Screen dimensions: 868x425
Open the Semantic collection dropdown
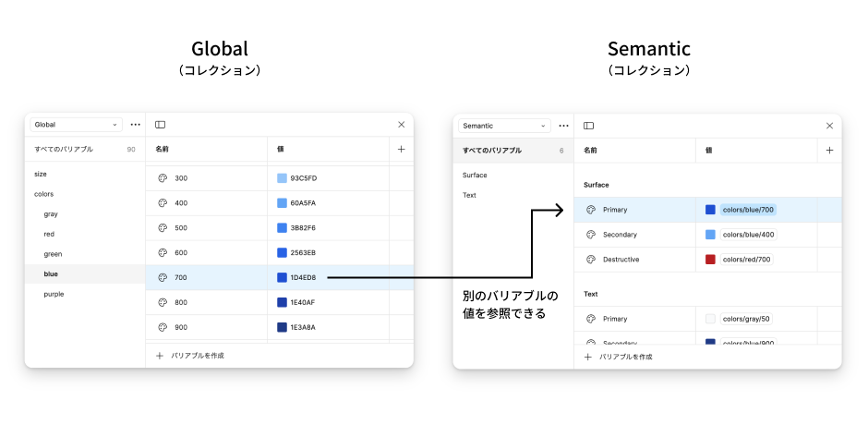pos(504,126)
